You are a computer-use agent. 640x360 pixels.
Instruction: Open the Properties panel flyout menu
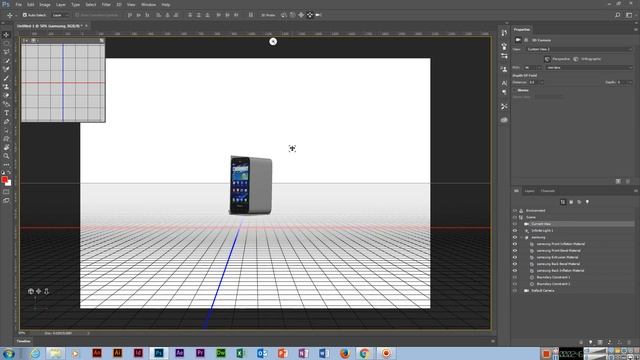point(636,29)
